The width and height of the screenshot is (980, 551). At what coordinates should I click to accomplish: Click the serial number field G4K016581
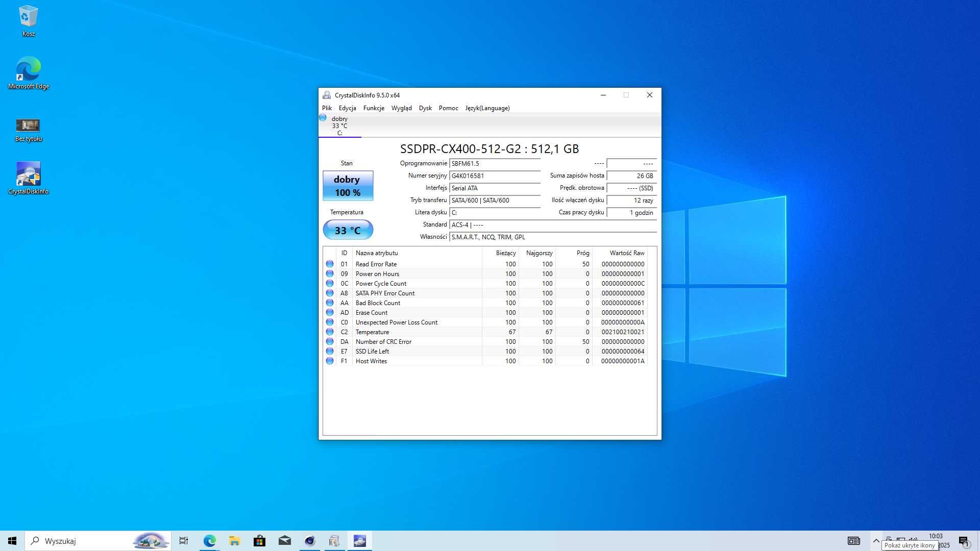point(495,176)
